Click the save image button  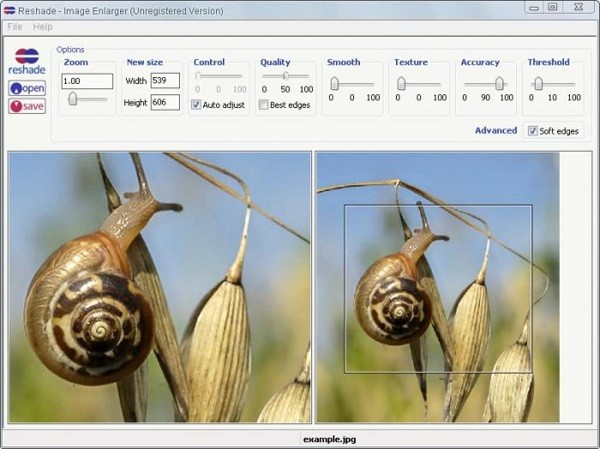27,106
